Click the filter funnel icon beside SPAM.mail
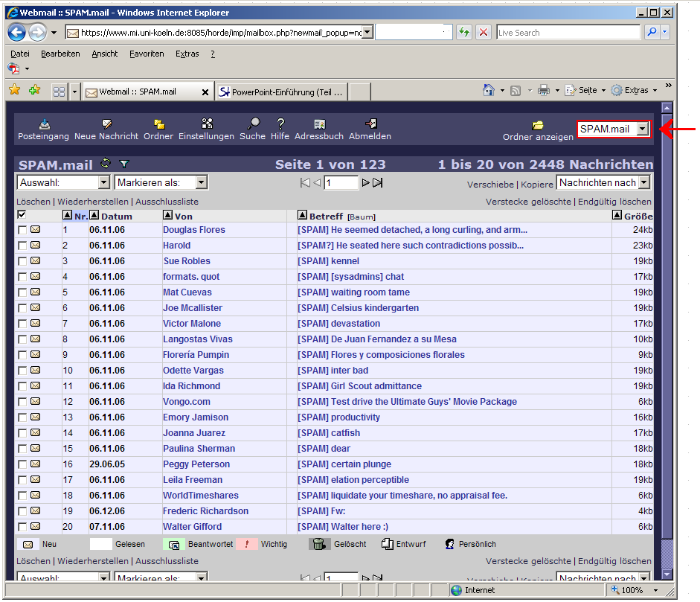Screen dimensions: 700x602 pos(124,164)
